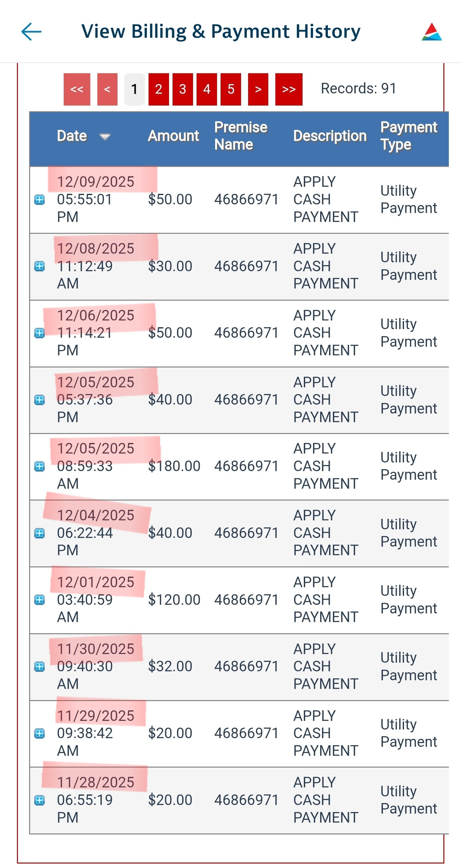Viewport: 461px width, 868px height.
Task: Go to page 3 of records
Action: [182, 89]
